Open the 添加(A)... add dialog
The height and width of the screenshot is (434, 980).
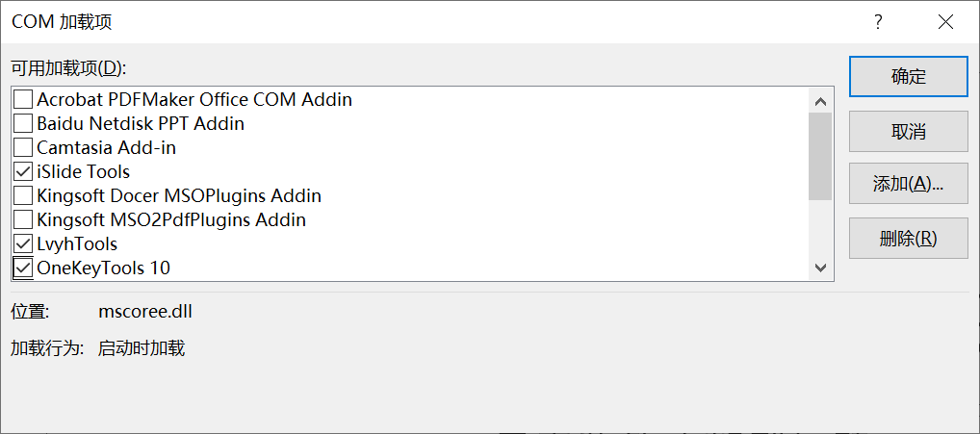point(908,184)
